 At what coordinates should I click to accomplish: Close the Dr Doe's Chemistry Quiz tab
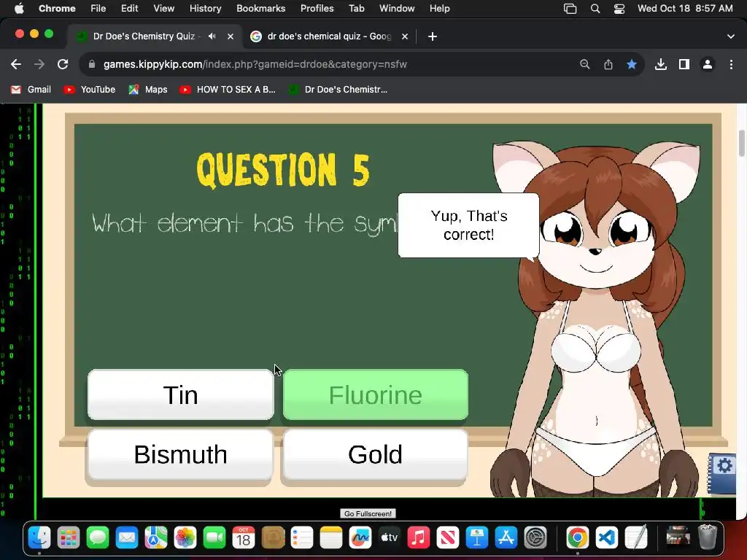(x=230, y=36)
